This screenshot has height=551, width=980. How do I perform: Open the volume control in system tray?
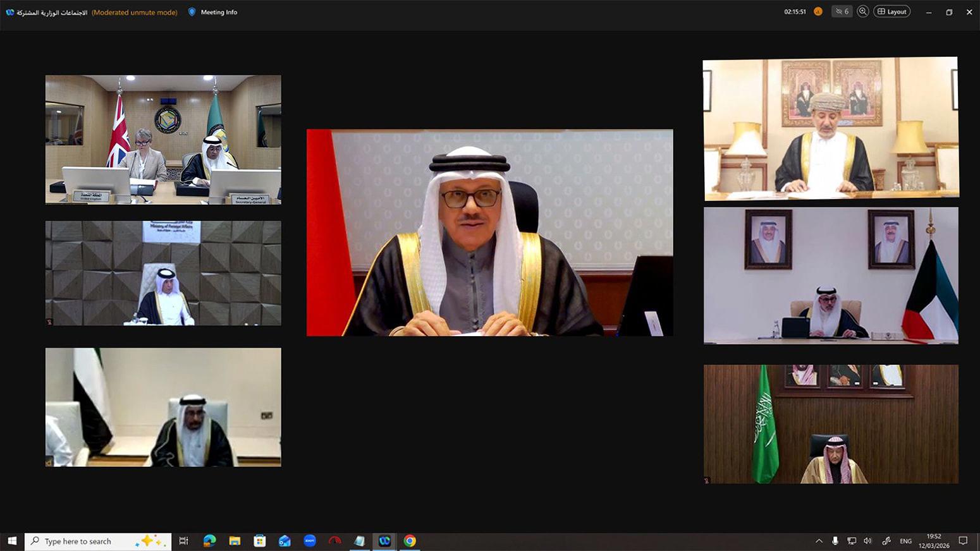tap(867, 541)
